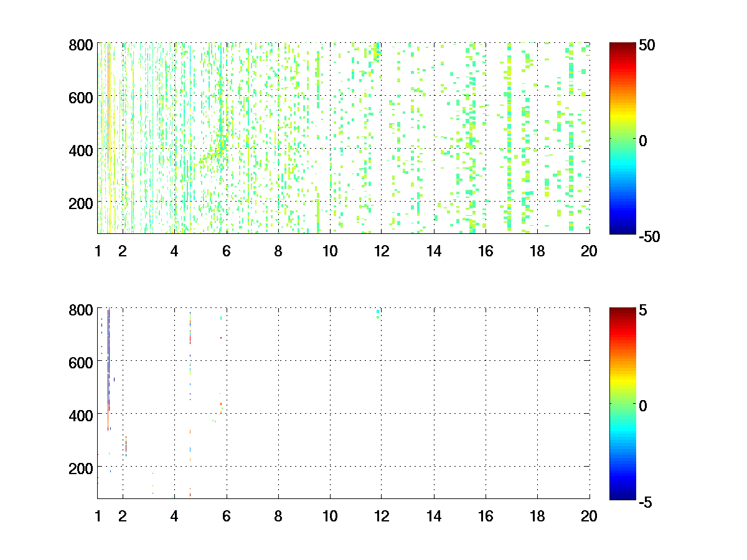Click the bottom colorbar's "0" label
Image resolution: width=747 pixels, height=560 pixels.
[644, 406]
